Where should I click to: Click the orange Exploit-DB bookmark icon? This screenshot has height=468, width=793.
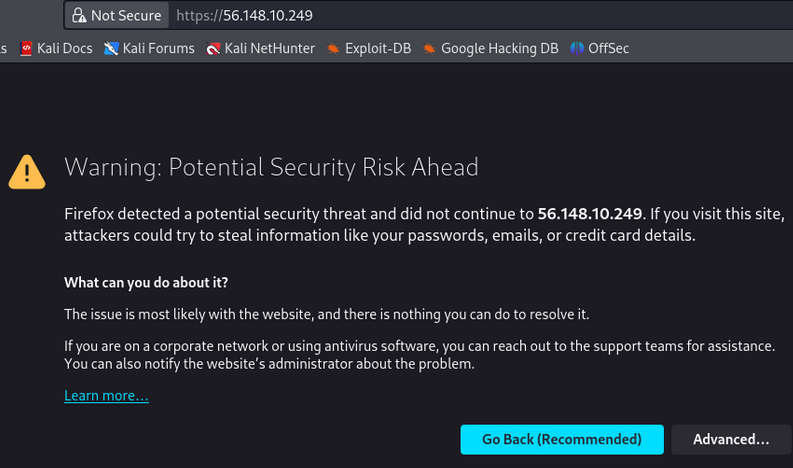333,49
